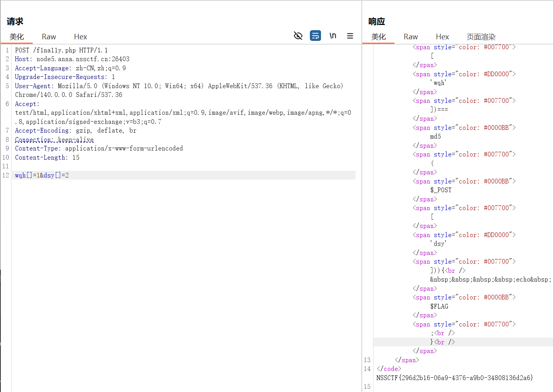Screen dimensions: 553x392
Task: Click the 'dsy' string in response
Action: 438,243
